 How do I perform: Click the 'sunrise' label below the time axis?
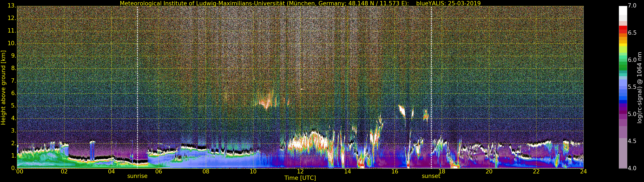137,176
